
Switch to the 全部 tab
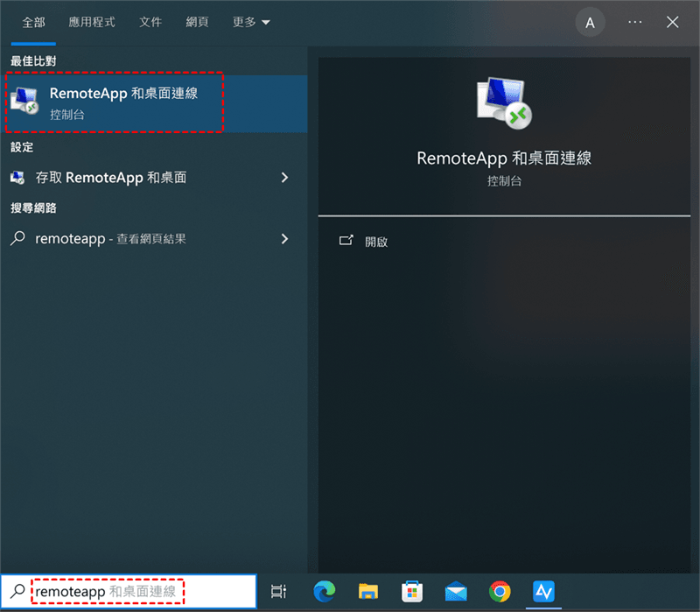[33, 23]
